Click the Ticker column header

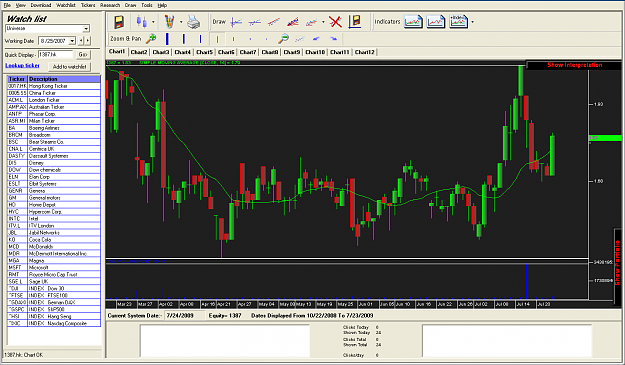click(17, 79)
